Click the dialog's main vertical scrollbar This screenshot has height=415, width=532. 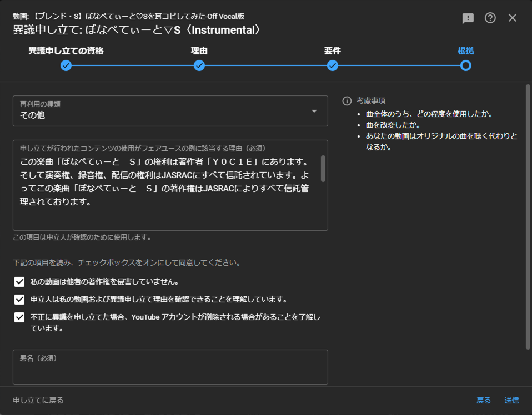(528, 217)
